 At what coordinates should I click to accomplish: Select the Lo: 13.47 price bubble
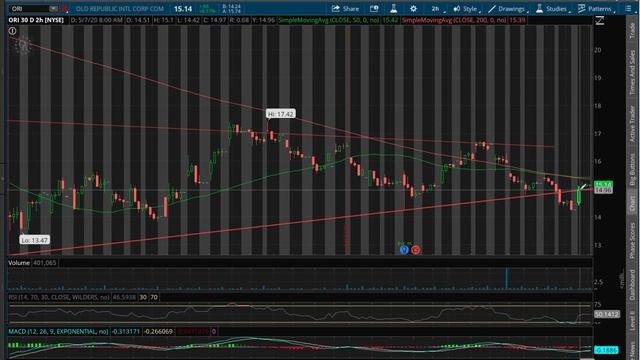point(35,240)
